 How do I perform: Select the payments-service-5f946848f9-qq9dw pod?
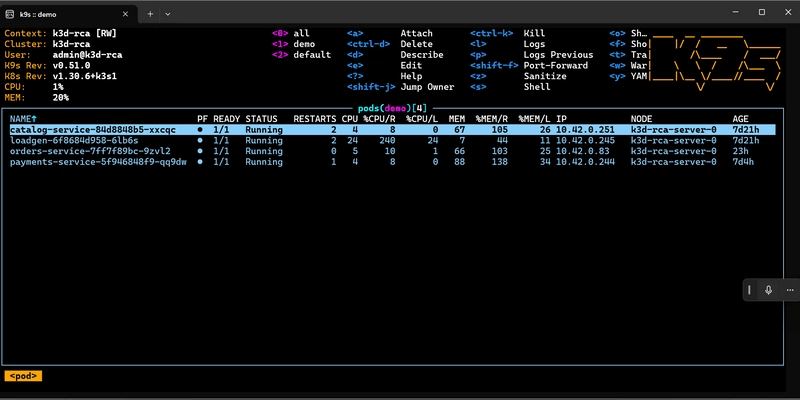tap(392, 162)
